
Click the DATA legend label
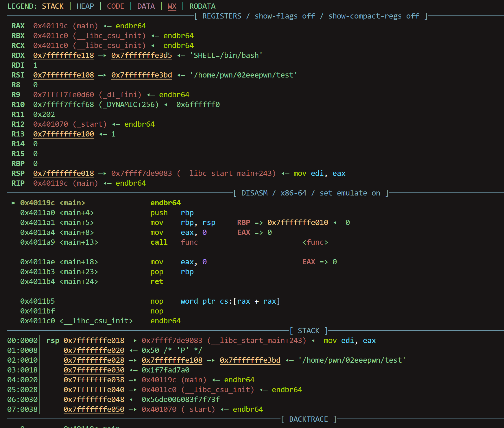(146, 6)
